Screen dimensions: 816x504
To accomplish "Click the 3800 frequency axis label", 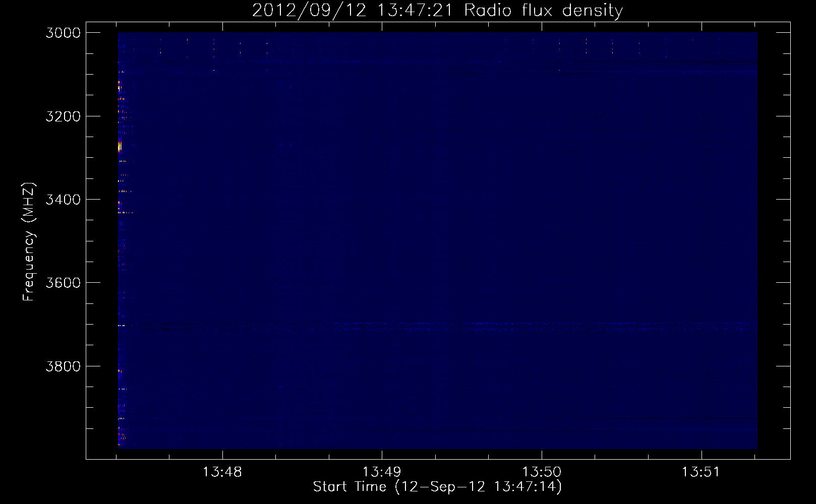I will click(63, 366).
